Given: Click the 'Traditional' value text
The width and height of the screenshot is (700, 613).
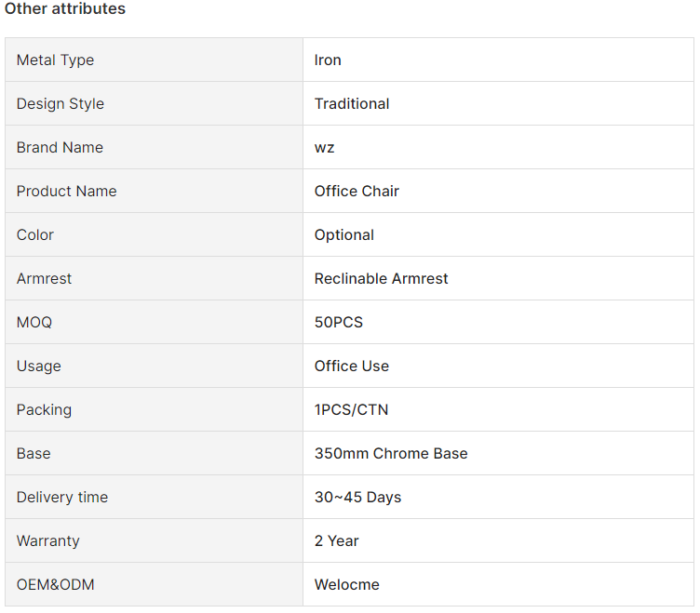Looking at the screenshot, I should [x=352, y=103].
